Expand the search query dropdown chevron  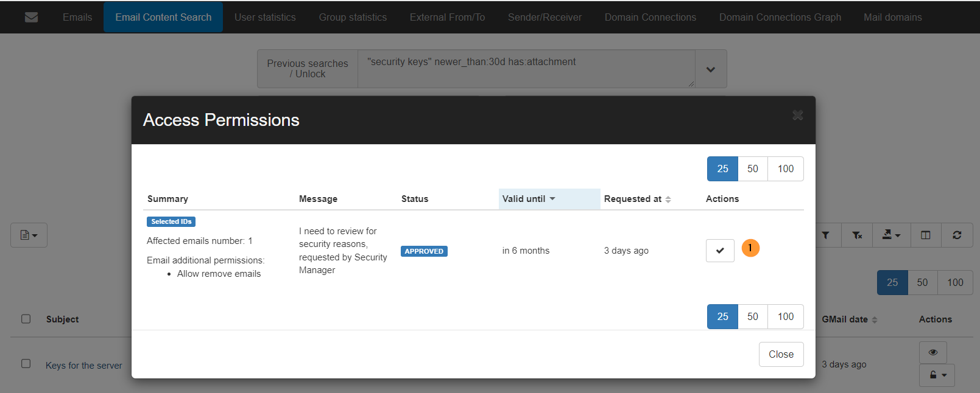(711, 69)
